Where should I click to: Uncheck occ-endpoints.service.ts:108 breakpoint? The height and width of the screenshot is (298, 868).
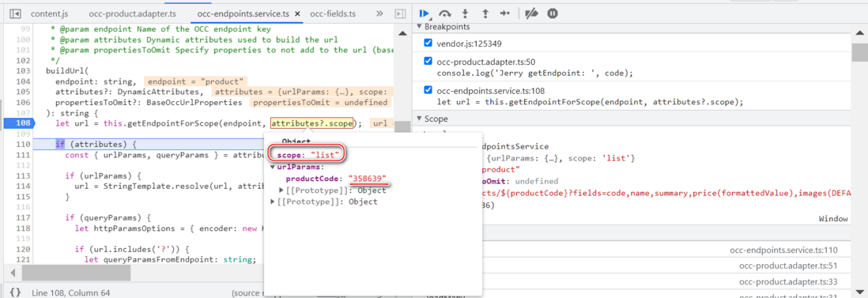pyautogui.click(x=428, y=90)
